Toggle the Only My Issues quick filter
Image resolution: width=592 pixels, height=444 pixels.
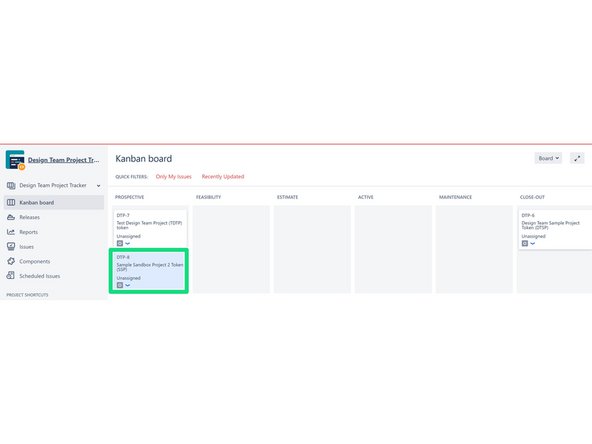point(174,176)
